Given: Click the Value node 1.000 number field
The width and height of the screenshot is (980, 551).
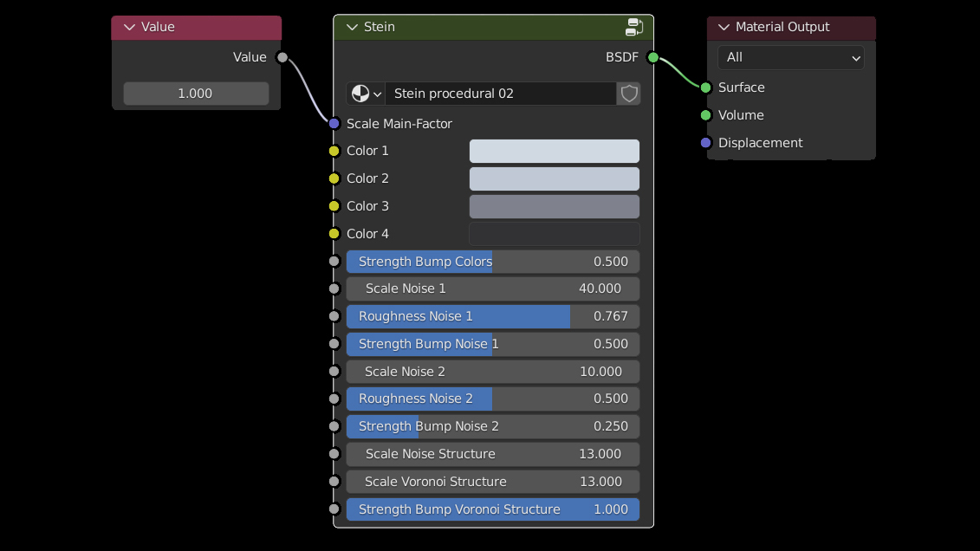Looking at the screenshot, I should (196, 94).
